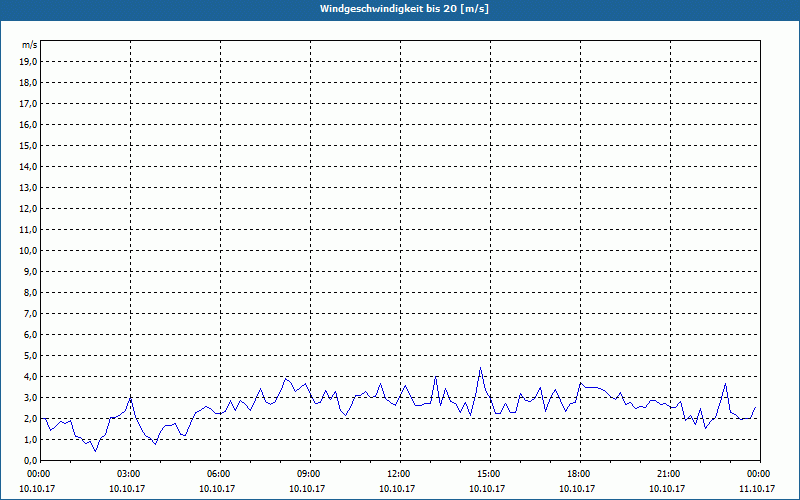Click the '15:00' time label

[490, 474]
